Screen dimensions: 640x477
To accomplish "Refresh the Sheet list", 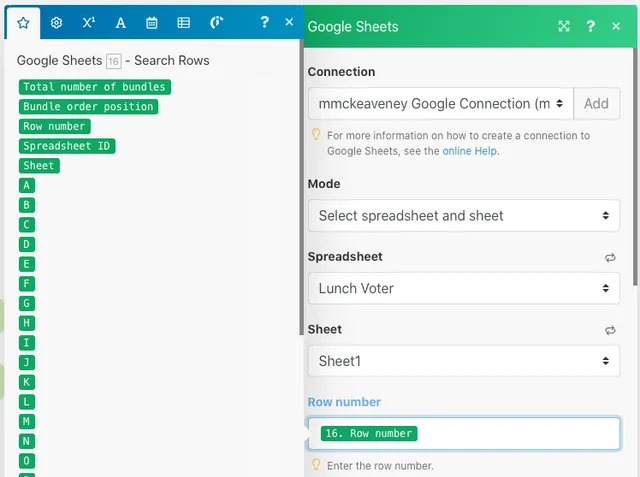I will pos(610,330).
